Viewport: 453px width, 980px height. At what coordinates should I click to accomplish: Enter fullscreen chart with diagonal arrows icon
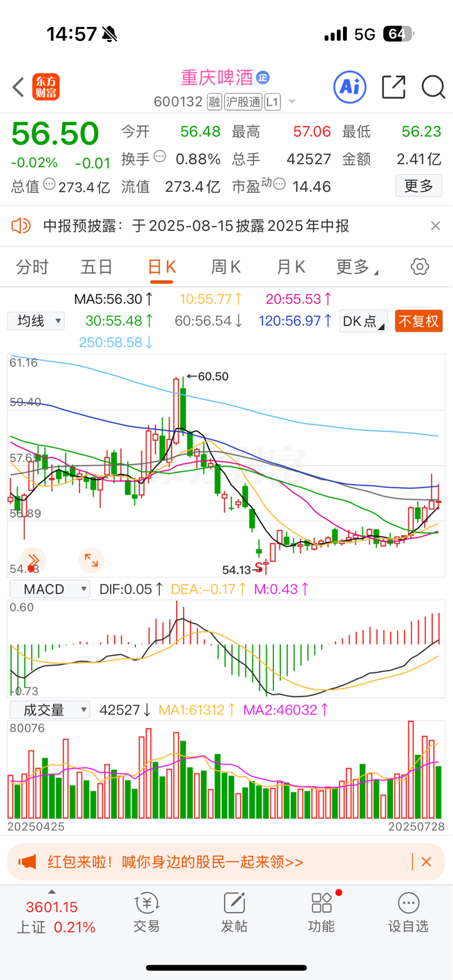tap(91, 560)
